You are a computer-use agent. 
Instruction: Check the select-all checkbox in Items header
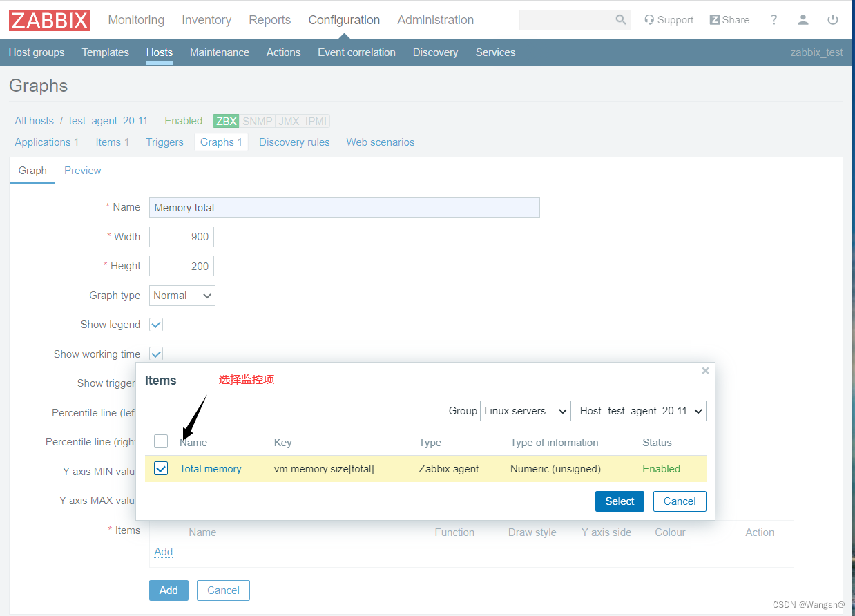point(161,441)
